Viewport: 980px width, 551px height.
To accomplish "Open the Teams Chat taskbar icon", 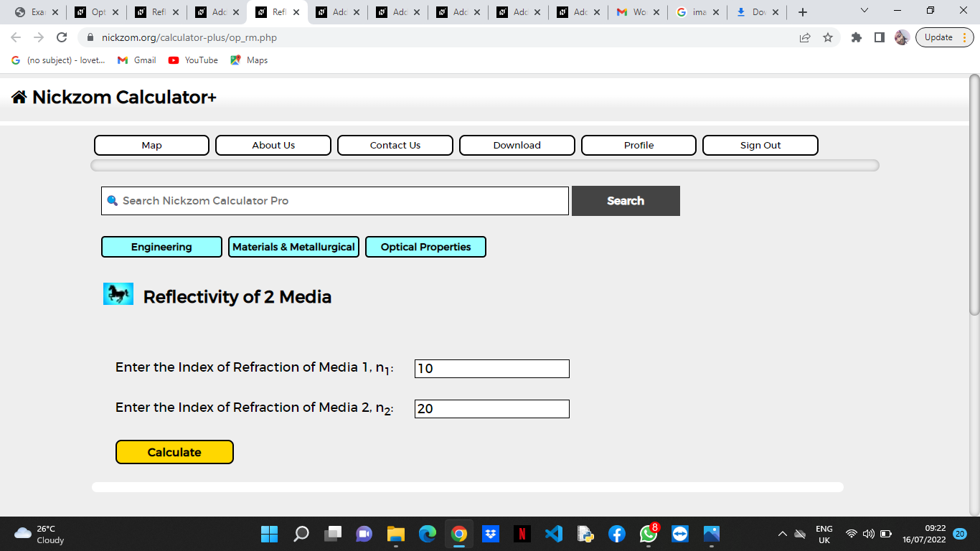I will (x=364, y=534).
